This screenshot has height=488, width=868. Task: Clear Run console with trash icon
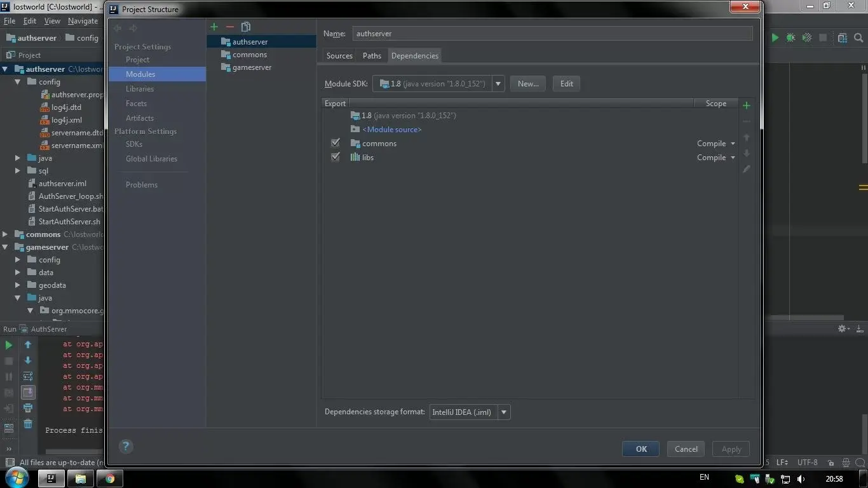click(x=28, y=424)
